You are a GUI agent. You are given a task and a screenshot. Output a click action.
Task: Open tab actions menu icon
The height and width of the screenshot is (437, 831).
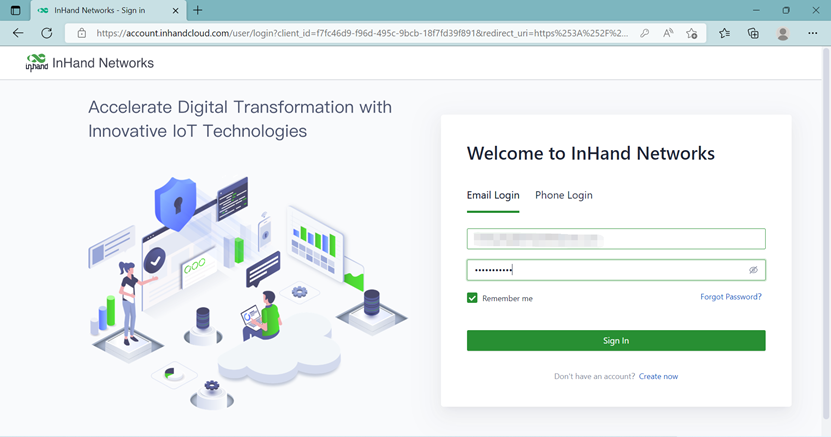15,10
